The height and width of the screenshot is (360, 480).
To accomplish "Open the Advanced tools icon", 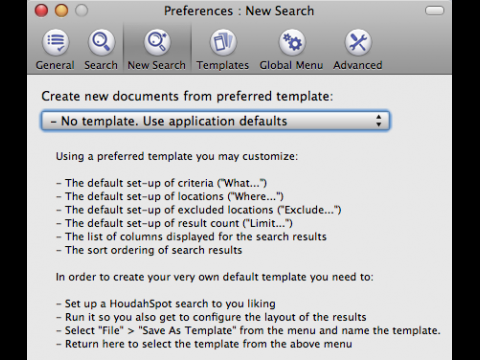I will (x=358, y=43).
